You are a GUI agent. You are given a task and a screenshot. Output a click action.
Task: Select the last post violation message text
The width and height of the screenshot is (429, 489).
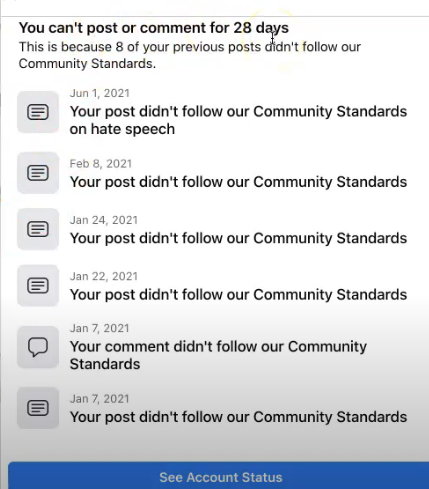238,417
